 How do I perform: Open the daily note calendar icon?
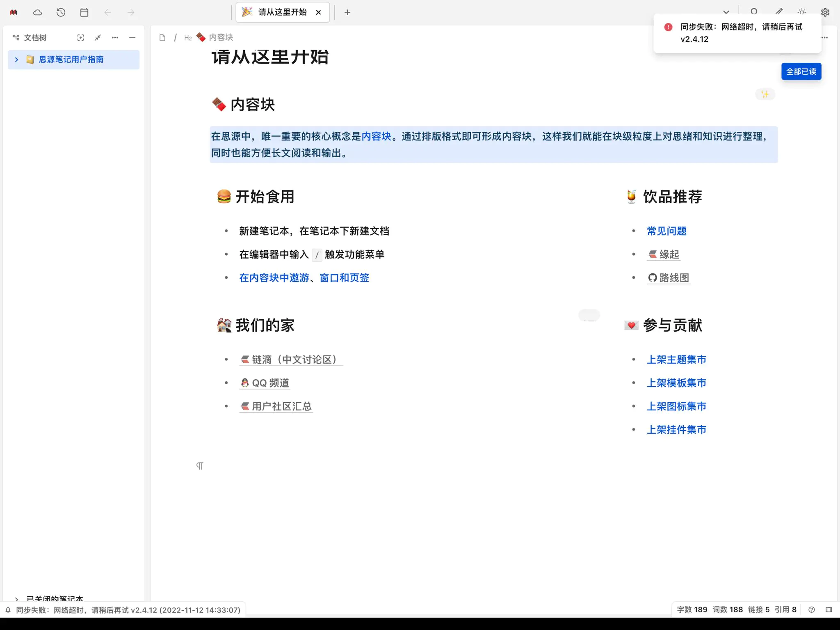[x=84, y=12]
